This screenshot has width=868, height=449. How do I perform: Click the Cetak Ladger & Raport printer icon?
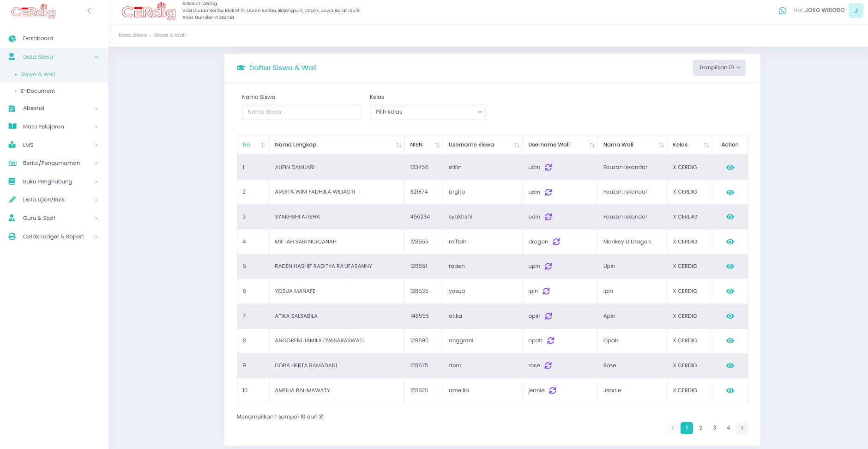(x=12, y=237)
